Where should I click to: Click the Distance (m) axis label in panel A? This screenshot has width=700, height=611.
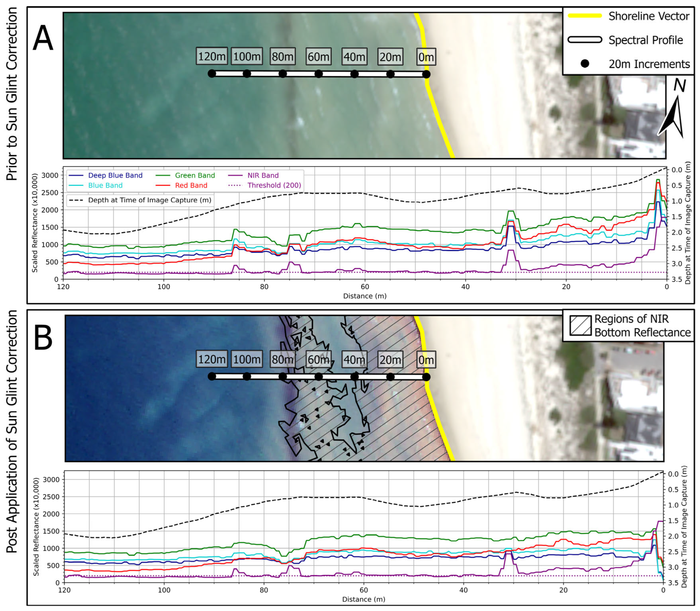point(365,296)
